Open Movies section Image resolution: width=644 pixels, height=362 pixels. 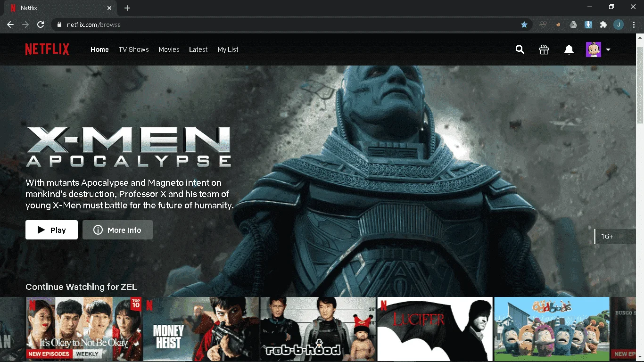(x=169, y=49)
